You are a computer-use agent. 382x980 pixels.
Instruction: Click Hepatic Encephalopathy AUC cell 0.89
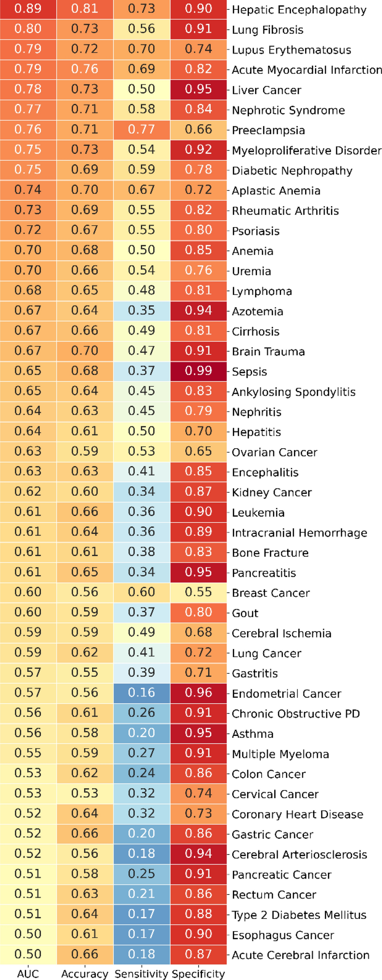[28, 9]
